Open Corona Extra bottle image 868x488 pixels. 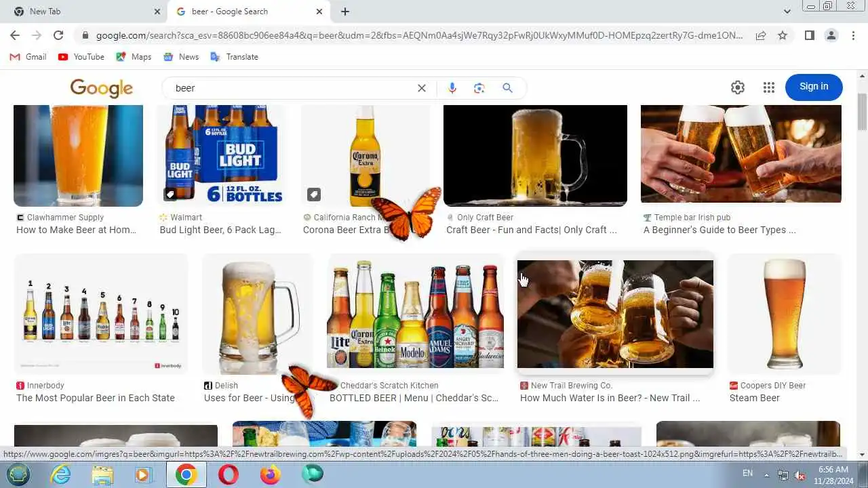[366, 155]
